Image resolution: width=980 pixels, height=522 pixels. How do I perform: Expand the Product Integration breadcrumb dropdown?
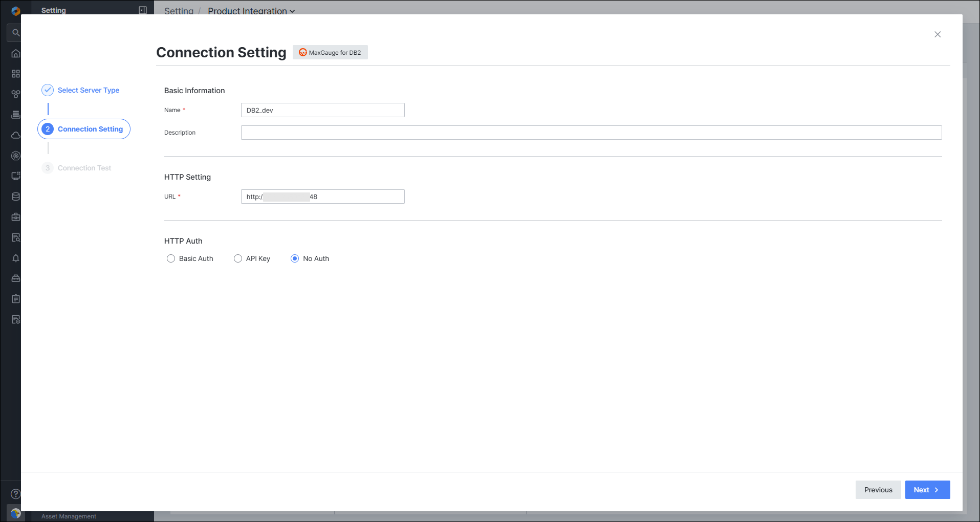tap(251, 11)
